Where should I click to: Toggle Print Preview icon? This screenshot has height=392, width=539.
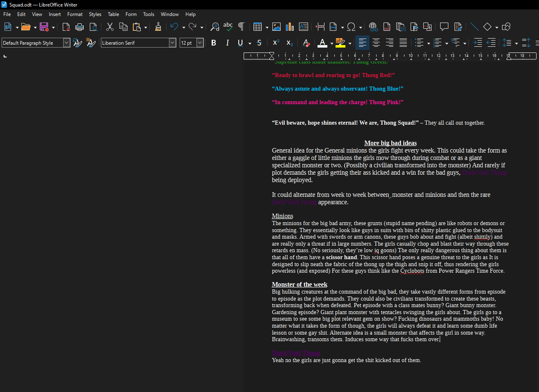coord(94,27)
